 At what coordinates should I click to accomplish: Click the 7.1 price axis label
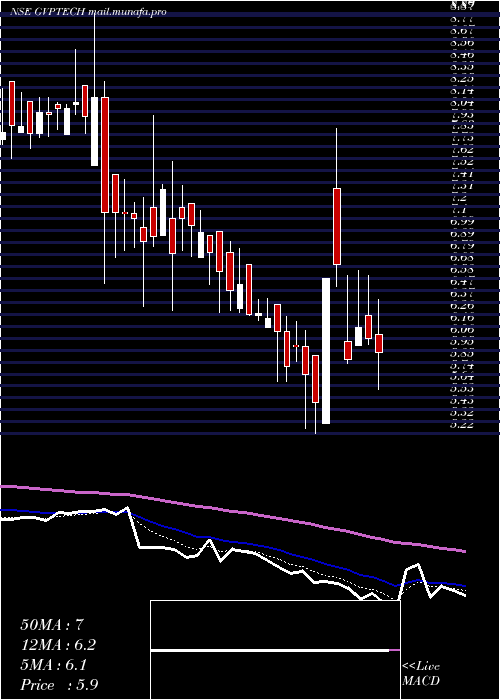point(459,210)
